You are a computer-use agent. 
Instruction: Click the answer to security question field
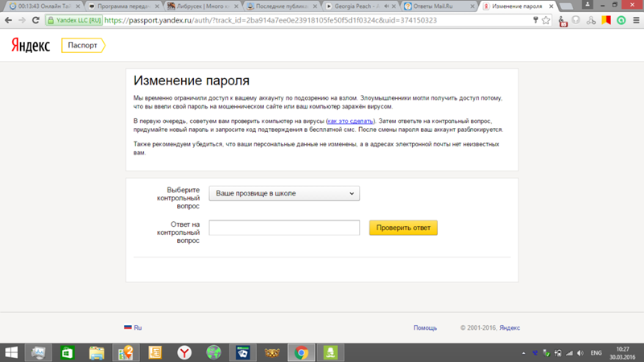pyautogui.click(x=284, y=228)
